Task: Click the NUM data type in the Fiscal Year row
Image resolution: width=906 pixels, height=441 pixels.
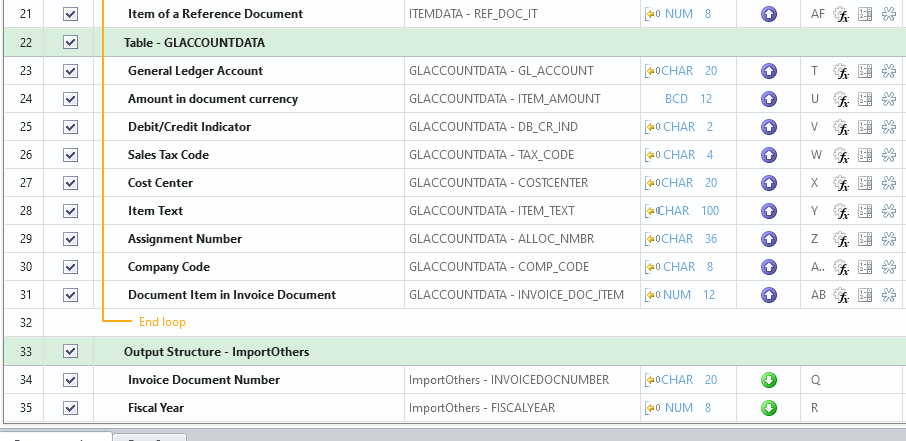Action: [677, 408]
